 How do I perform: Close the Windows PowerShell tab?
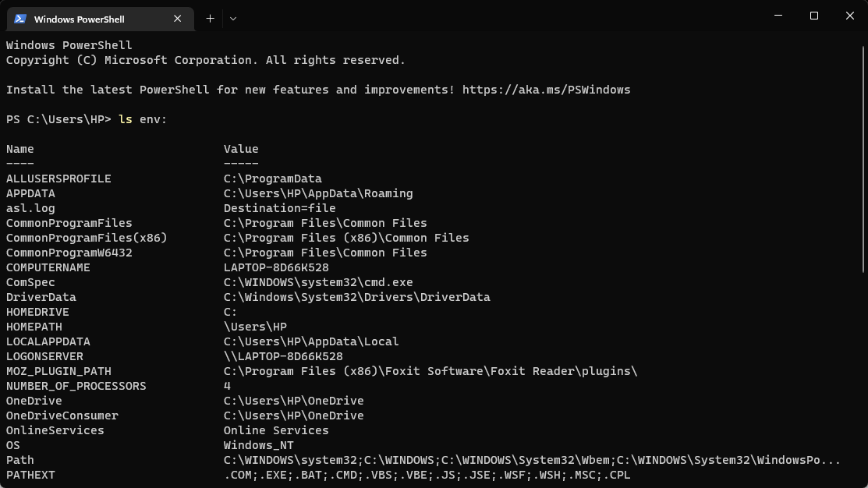[x=177, y=18]
